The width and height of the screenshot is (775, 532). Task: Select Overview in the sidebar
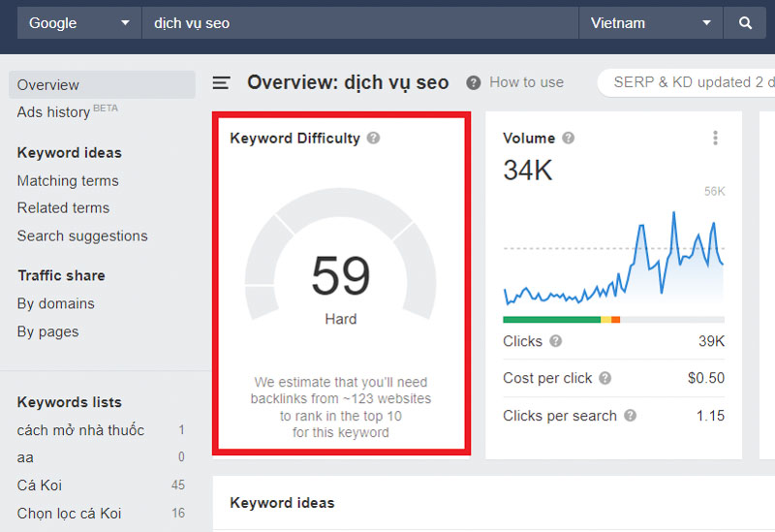pos(48,85)
